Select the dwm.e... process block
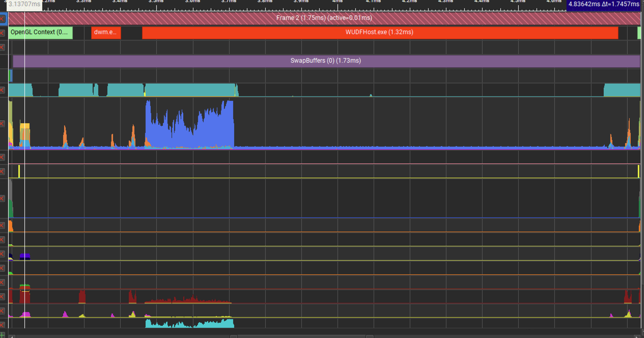The height and width of the screenshot is (338, 644). pos(106,32)
